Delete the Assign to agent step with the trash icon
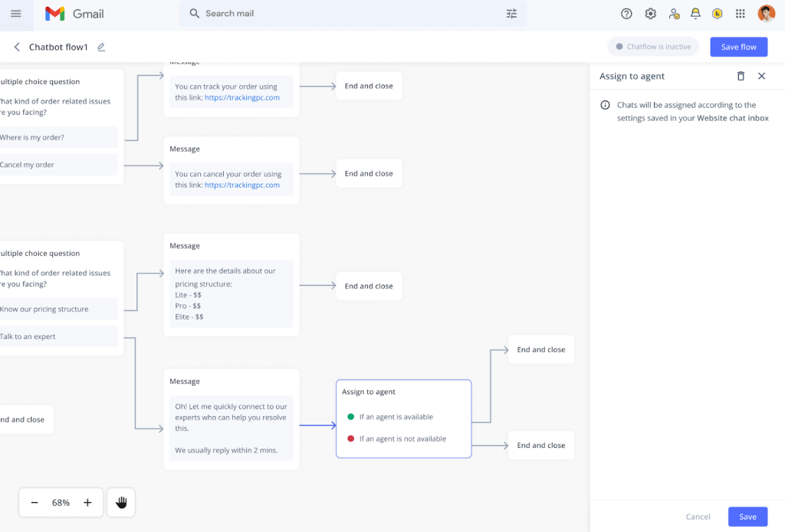The width and height of the screenshot is (785, 532). coord(741,76)
